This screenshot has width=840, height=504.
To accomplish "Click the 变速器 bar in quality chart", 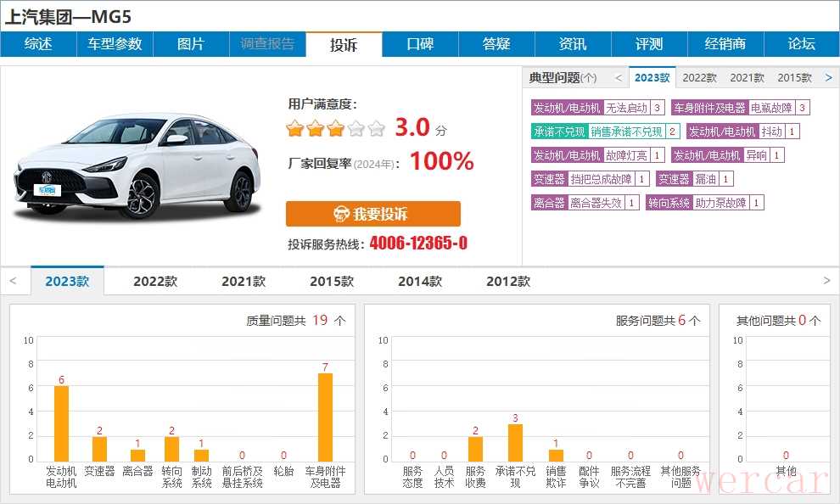I will [x=99, y=449].
